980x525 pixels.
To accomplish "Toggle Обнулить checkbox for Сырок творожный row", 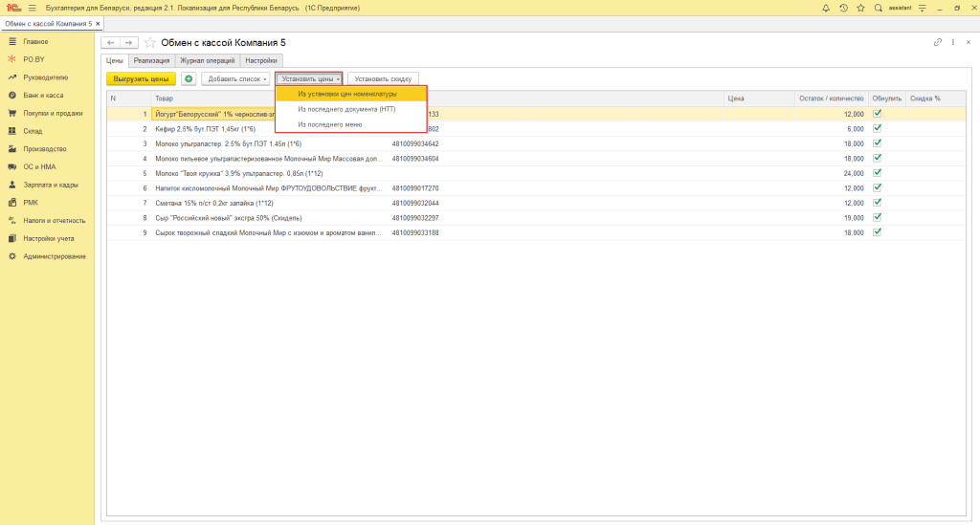I will [x=877, y=232].
